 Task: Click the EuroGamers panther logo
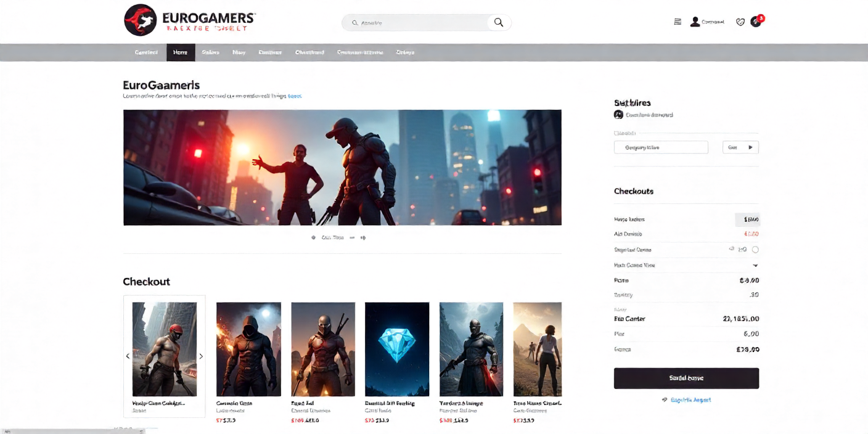(141, 20)
